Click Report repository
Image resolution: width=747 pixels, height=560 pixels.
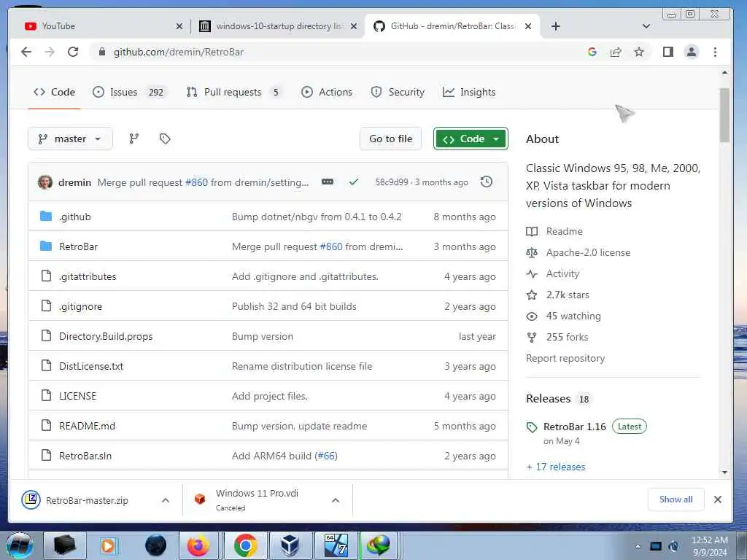pyautogui.click(x=565, y=358)
